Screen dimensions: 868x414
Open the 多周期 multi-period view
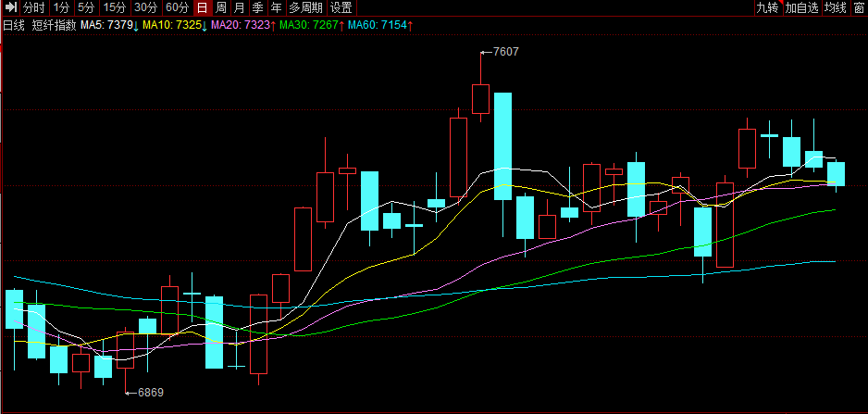[x=305, y=7]
